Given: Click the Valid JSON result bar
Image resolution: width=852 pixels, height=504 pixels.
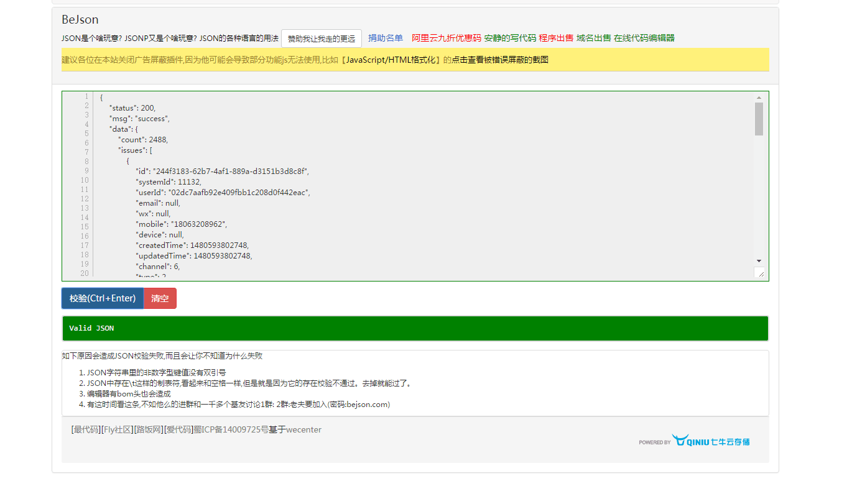Looking at the screenshot, I should point(415,328).
